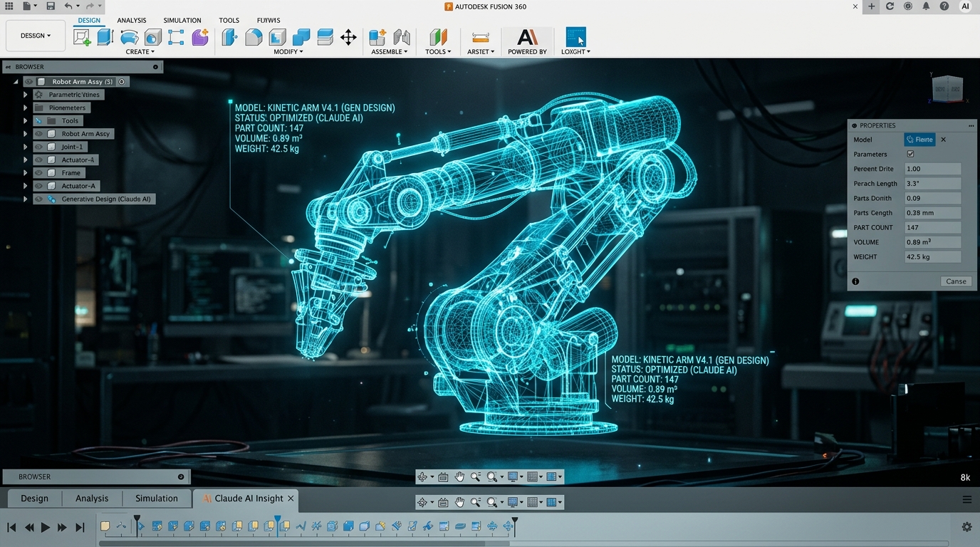Open the DESSGN workspace dropdown

36,36
